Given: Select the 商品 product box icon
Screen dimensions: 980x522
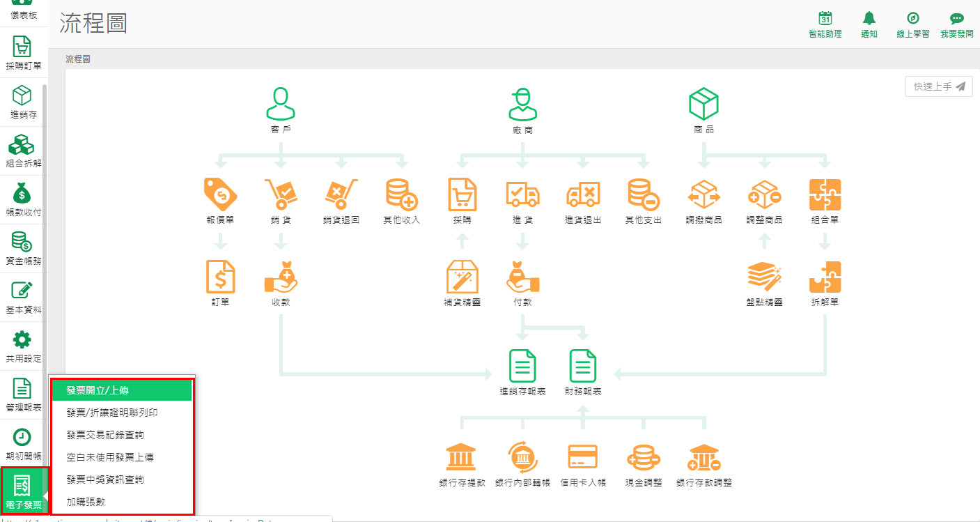Looking at the screenshot, I should point(703,104).
